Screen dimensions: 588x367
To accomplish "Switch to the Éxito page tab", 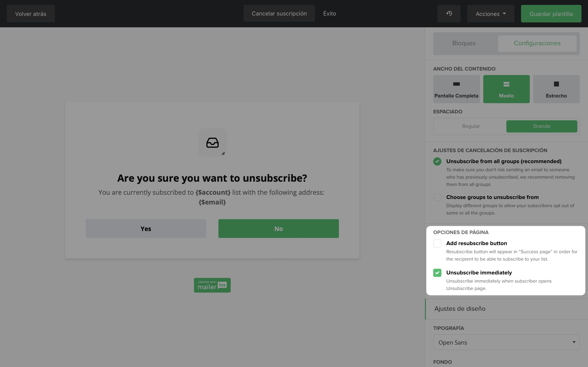I will pyautogui.click(x=330, y=14).
